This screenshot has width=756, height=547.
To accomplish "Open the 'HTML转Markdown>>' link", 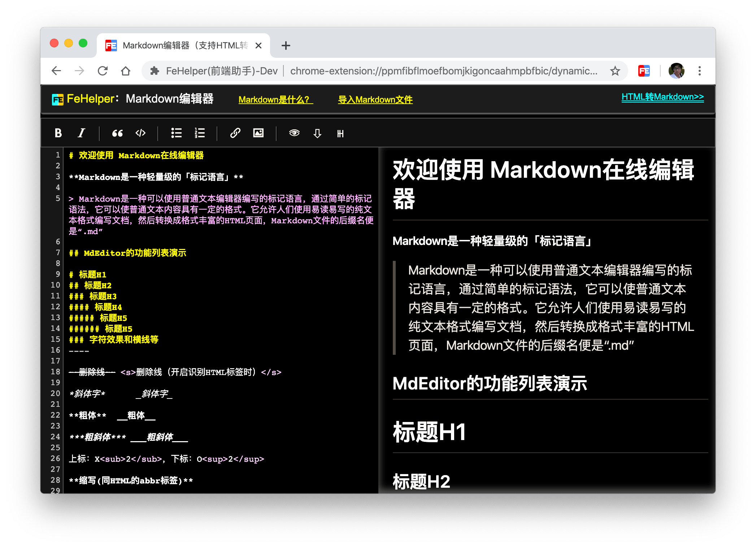I will [x=662, y=97].
